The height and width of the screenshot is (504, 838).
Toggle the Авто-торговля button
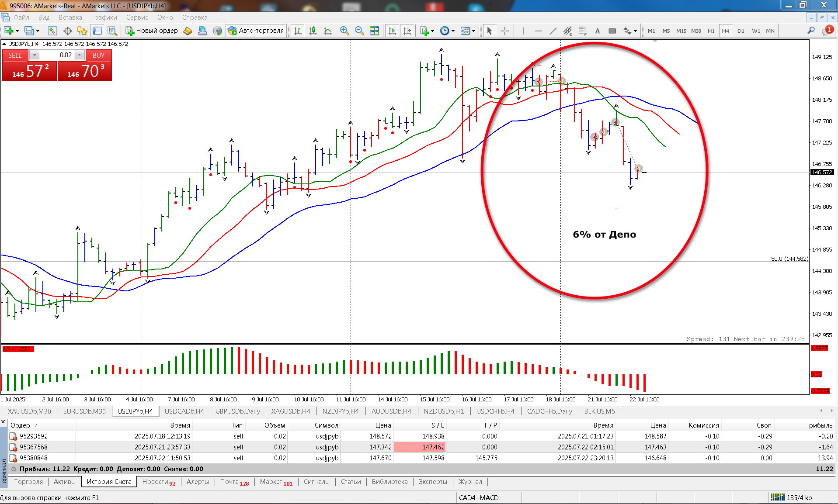tap(256, 31)
